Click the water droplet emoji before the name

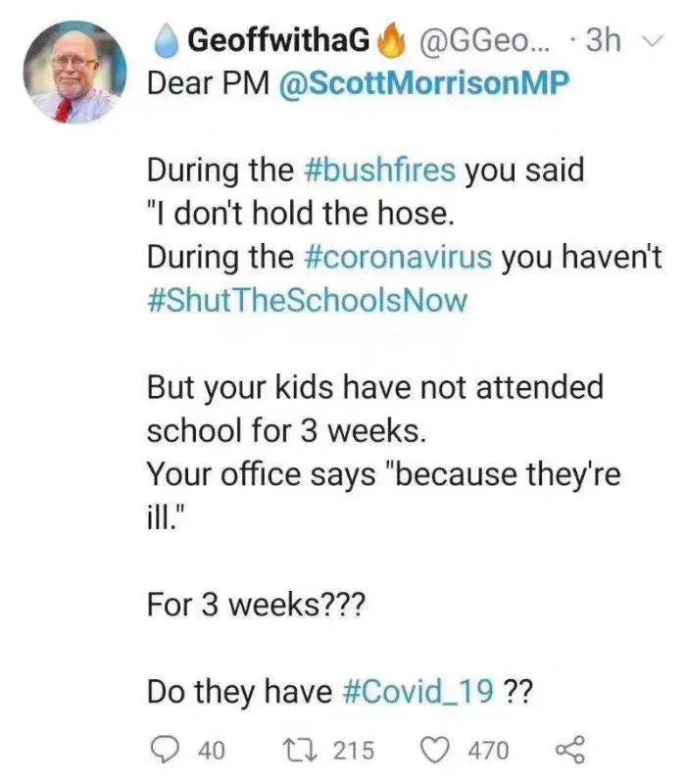click(166, 40)
